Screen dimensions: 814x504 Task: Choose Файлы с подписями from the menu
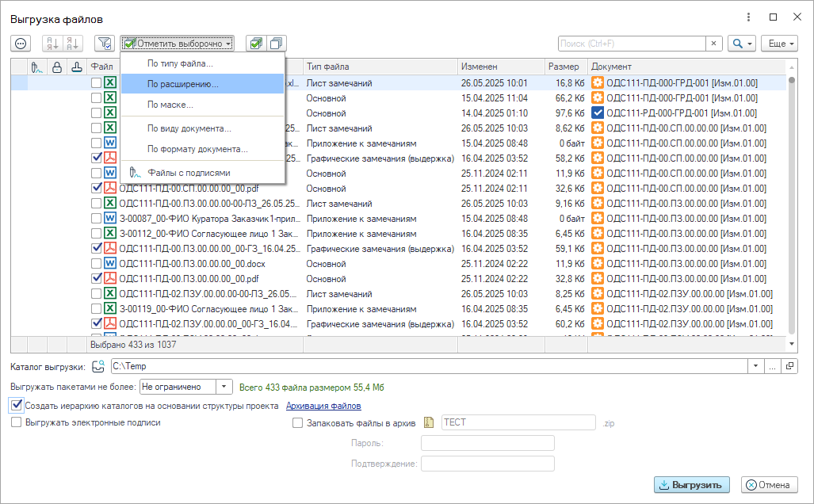tap(189, 172)
